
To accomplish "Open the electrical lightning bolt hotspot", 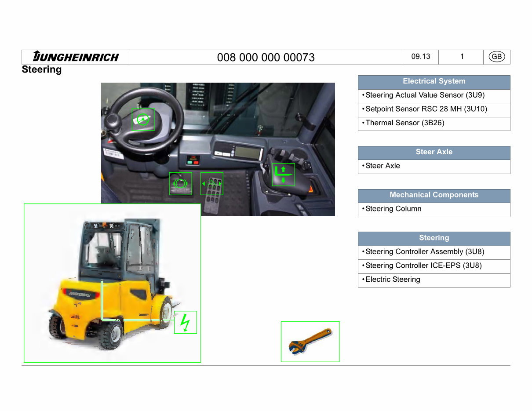I will pos(186,322).
